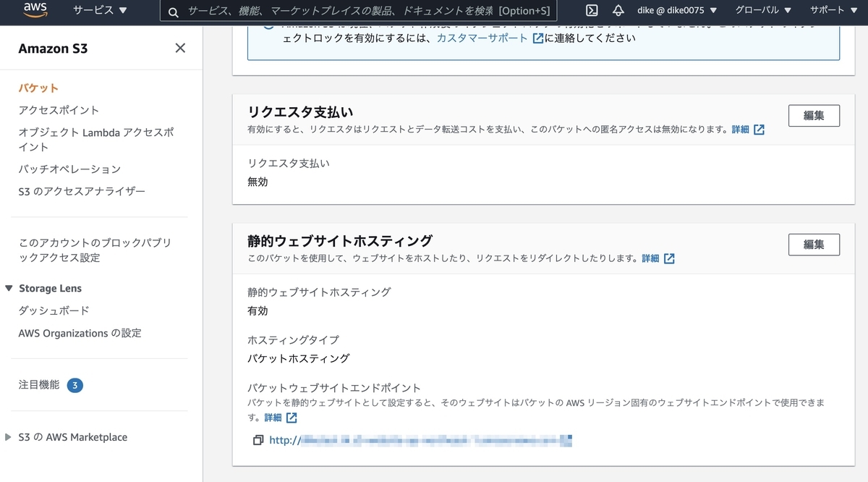Viewport: 868px width, 482px height.
Task: Open ダッシュボード under Storage Lens
Action: tap(54, 310)
